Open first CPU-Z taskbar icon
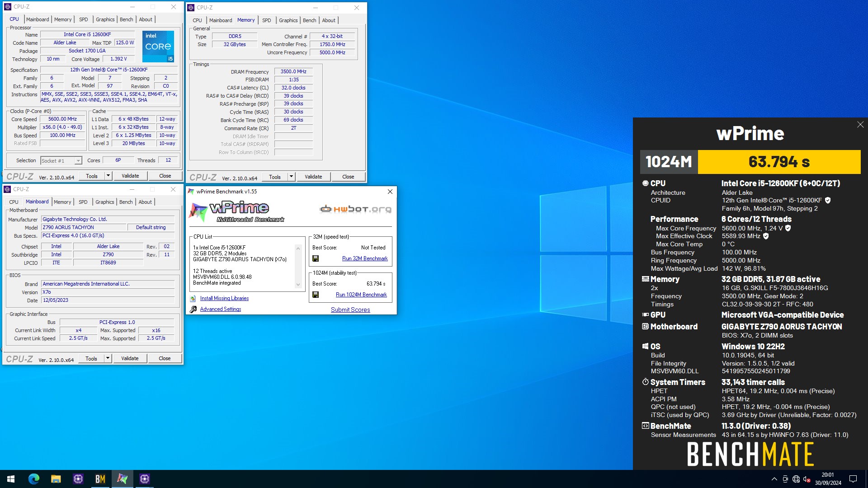 (x=78, y=479)
